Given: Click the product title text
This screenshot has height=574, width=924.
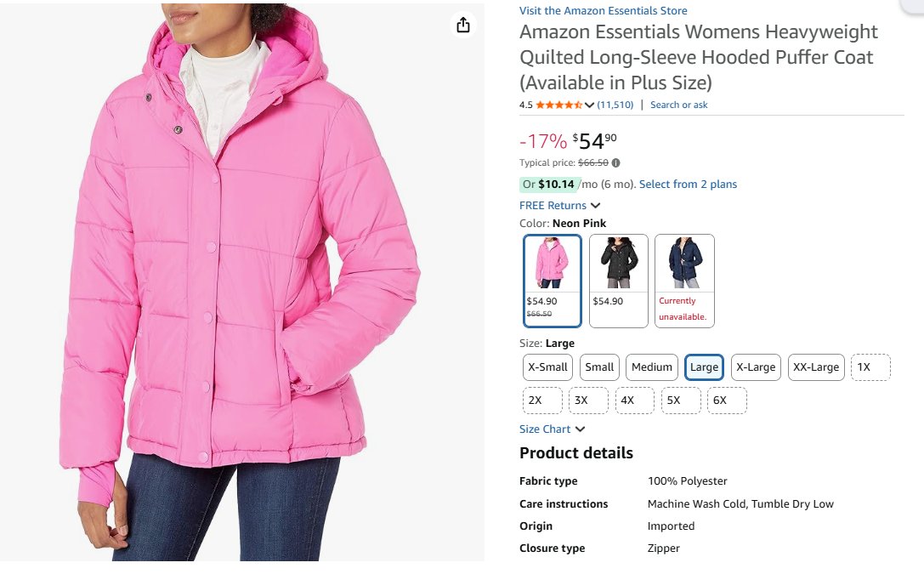Looking at the screenshot, I should pos(699,58).
